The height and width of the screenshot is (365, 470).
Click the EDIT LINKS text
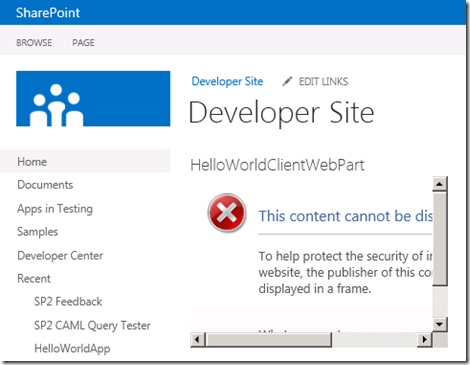[323, 81]
